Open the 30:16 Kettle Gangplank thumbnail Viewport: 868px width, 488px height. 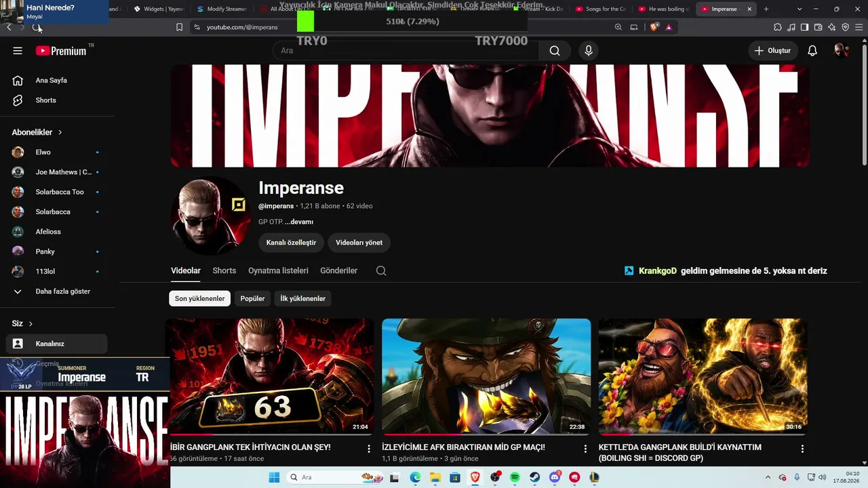[x=703, y=376]
